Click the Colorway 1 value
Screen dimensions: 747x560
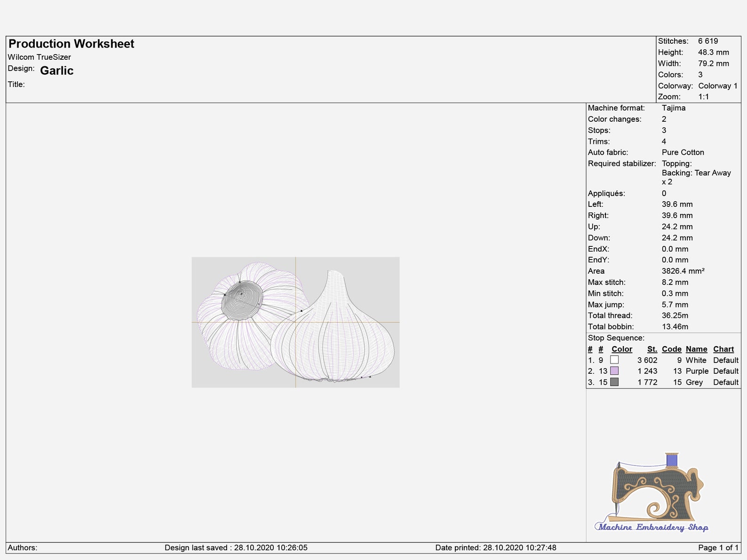coord(718,86)
